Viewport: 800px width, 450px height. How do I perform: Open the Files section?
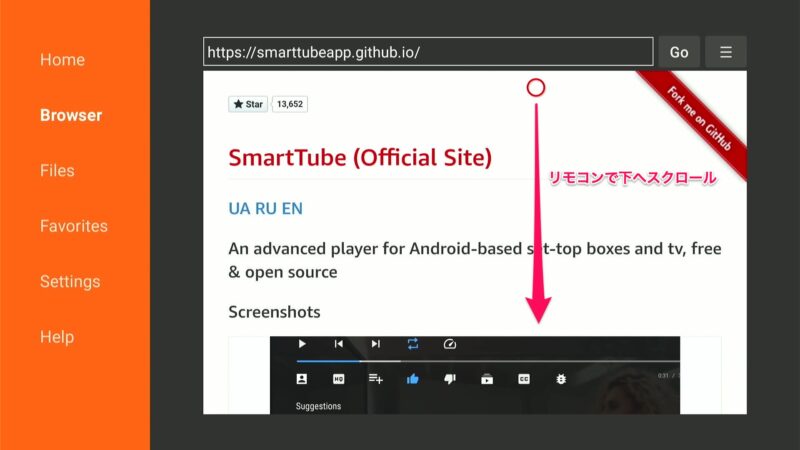tap(57, 170)
